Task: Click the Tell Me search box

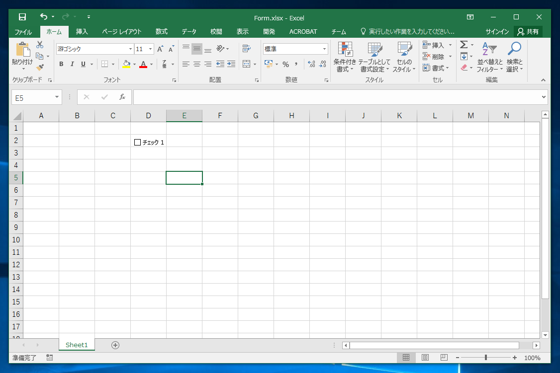Action: click(x=408, y=32)
